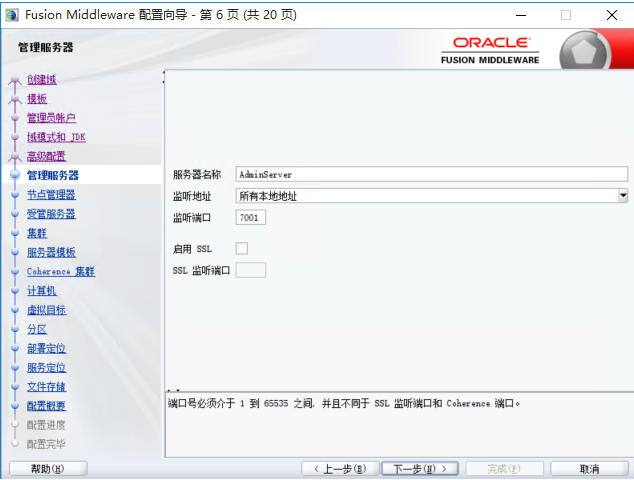Click the grayed 配置进度 step
The height and width of the screenshot is (480, 634).
pyautogui.click(x=46, y=425)
